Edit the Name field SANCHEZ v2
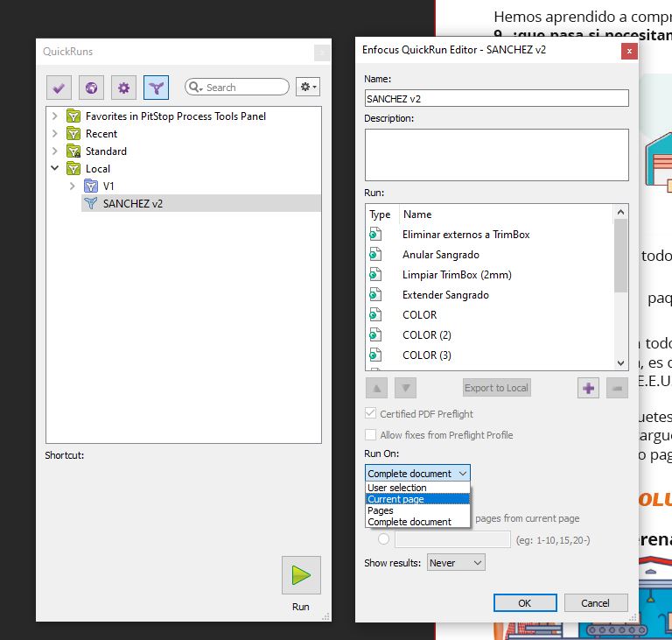 point(497,98)
